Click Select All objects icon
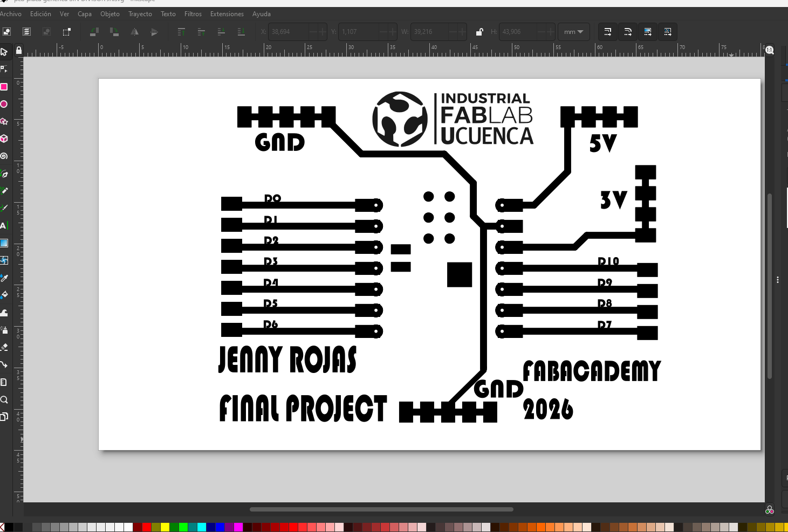Screen dimensions: 788x532 click(6, 32)
